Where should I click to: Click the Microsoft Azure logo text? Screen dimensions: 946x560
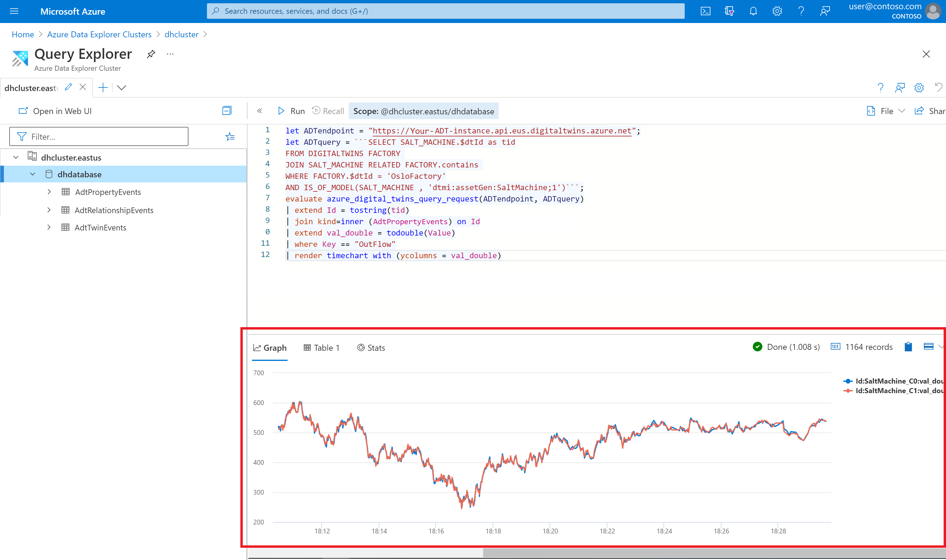73,11
